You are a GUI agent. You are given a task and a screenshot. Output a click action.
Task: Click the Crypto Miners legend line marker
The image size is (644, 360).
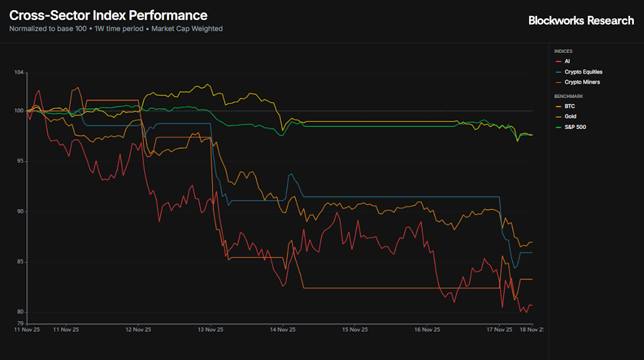click(x=558, y=82)
